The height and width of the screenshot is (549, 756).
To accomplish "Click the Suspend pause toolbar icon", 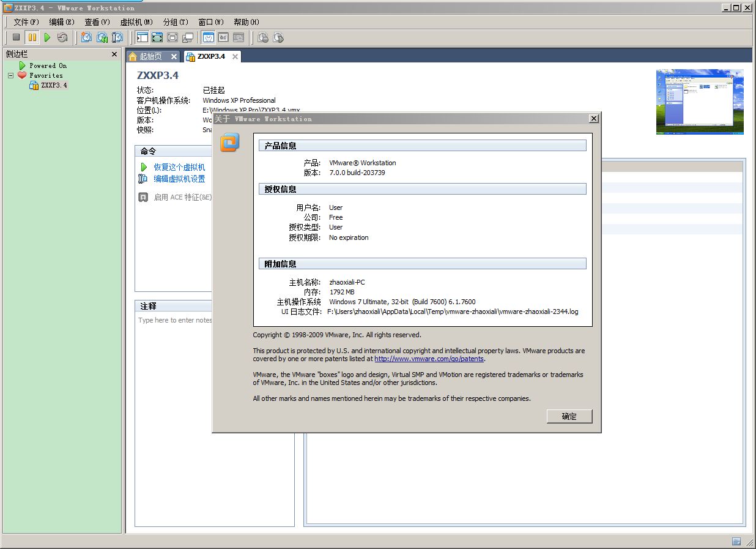I will coord(32,37).
